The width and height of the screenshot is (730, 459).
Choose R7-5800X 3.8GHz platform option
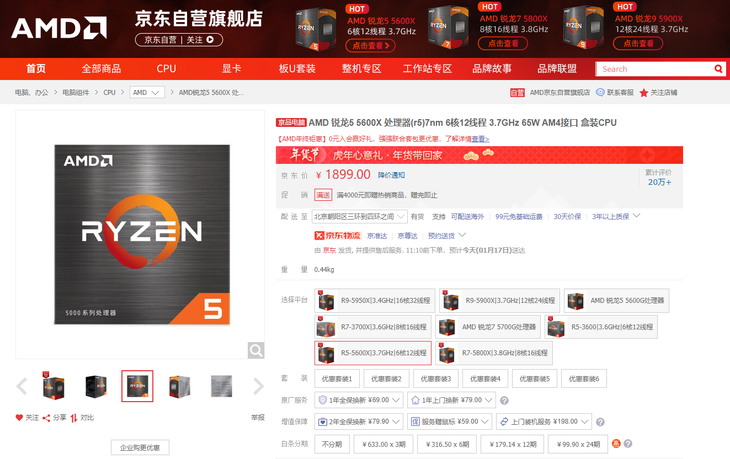tap(494, 353)
